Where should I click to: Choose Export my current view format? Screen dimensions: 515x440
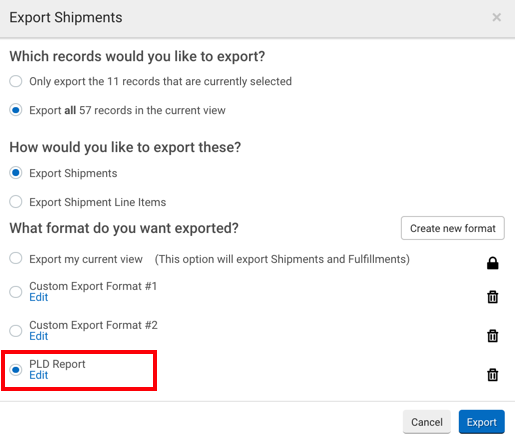(x=16, y=258)
